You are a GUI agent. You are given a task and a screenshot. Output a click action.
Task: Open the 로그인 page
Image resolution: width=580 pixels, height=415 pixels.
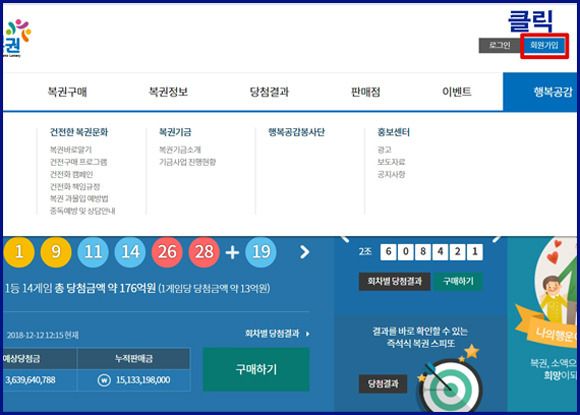(499, 45)
